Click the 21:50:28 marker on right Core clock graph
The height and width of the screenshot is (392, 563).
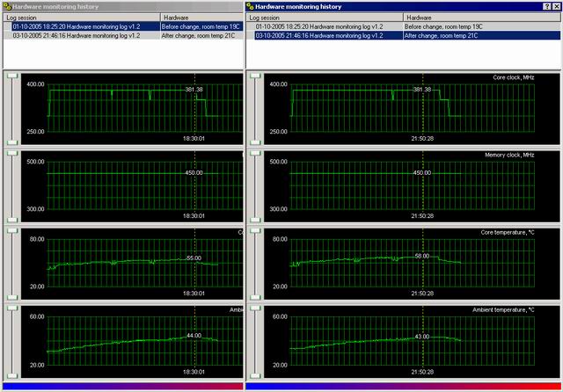pyautogui.click(x=422, y=139)
